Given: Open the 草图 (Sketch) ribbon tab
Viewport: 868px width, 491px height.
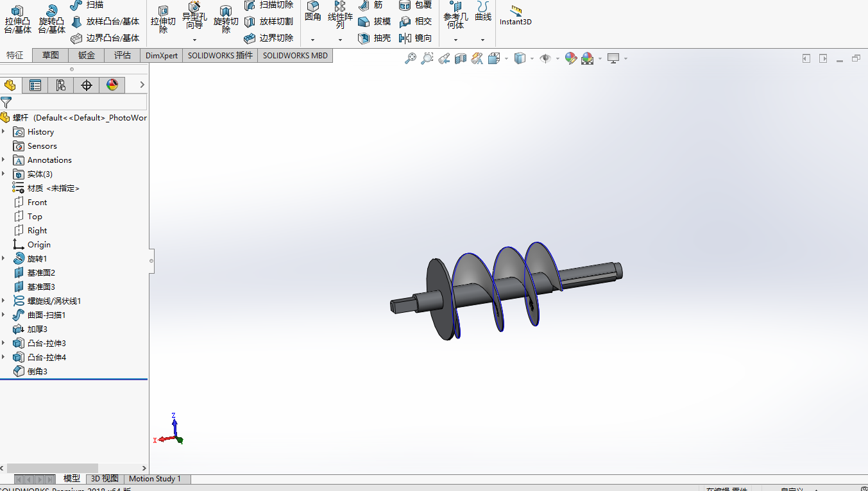Looking at the screenshot, I should 51,55.
